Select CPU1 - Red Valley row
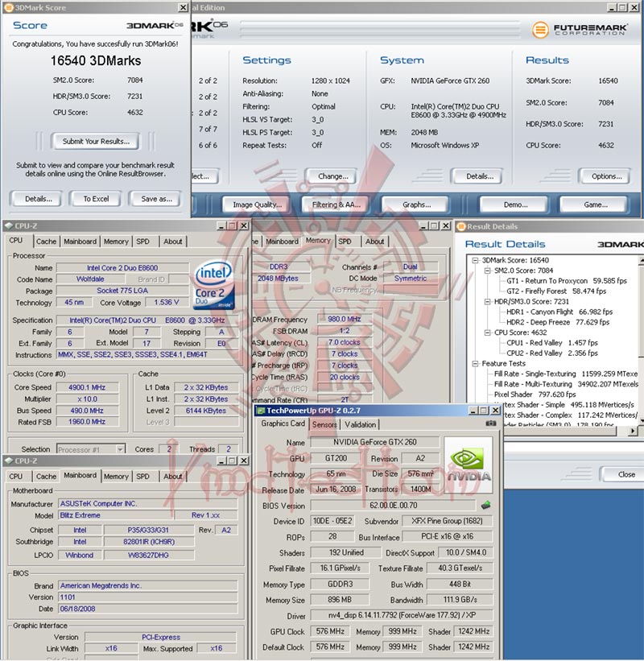644x661 pixels. (x=551, y=343)
